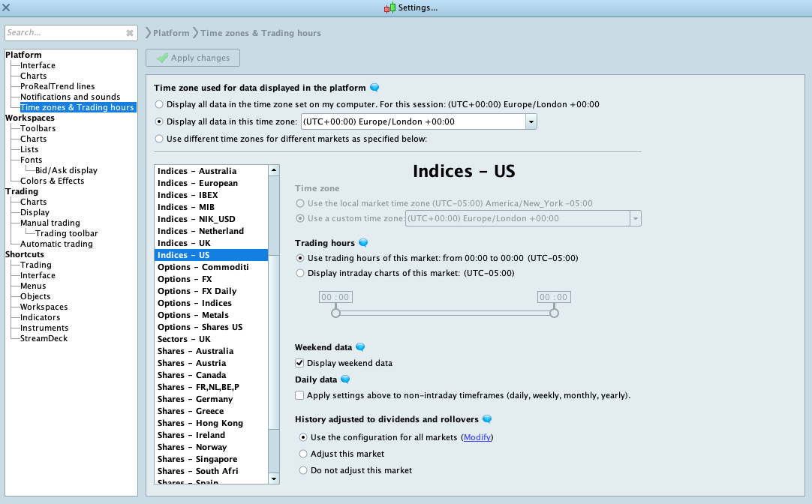Select Shares – South Afri in market list
The image size is (812, 504).
coord(212,471)
